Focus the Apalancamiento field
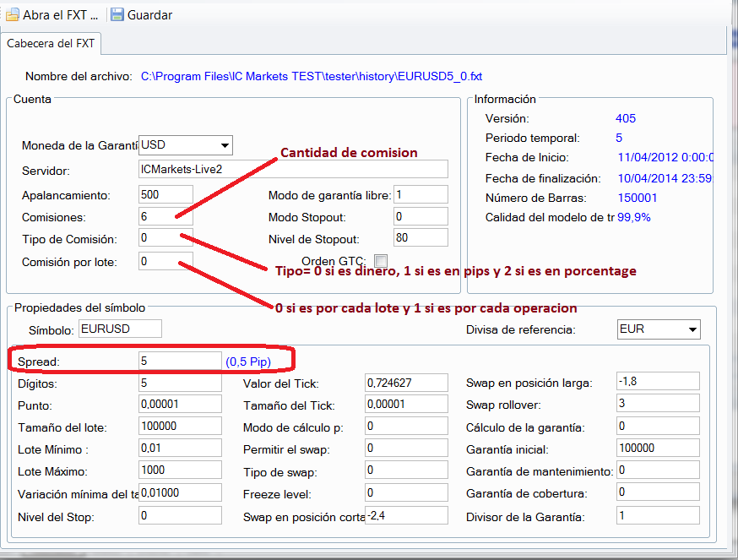 pos(166,194)
